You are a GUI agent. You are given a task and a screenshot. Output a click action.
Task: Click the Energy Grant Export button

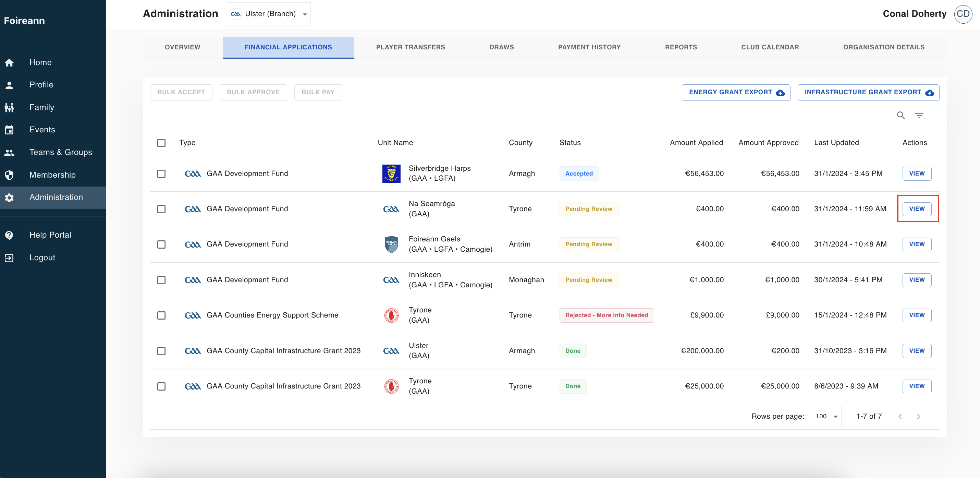point(736,93)
